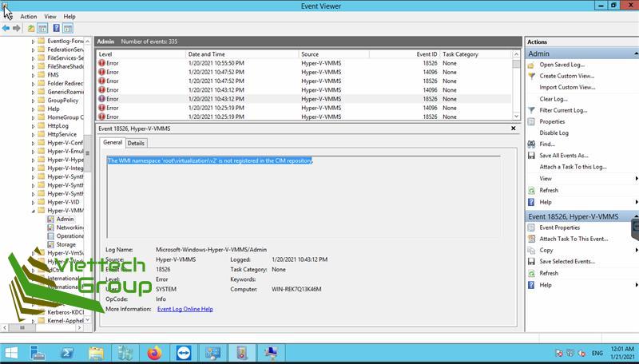The height and width of the screenshot is (364, 639).
Task: Close the event preview pane
Action: point(514,129)
